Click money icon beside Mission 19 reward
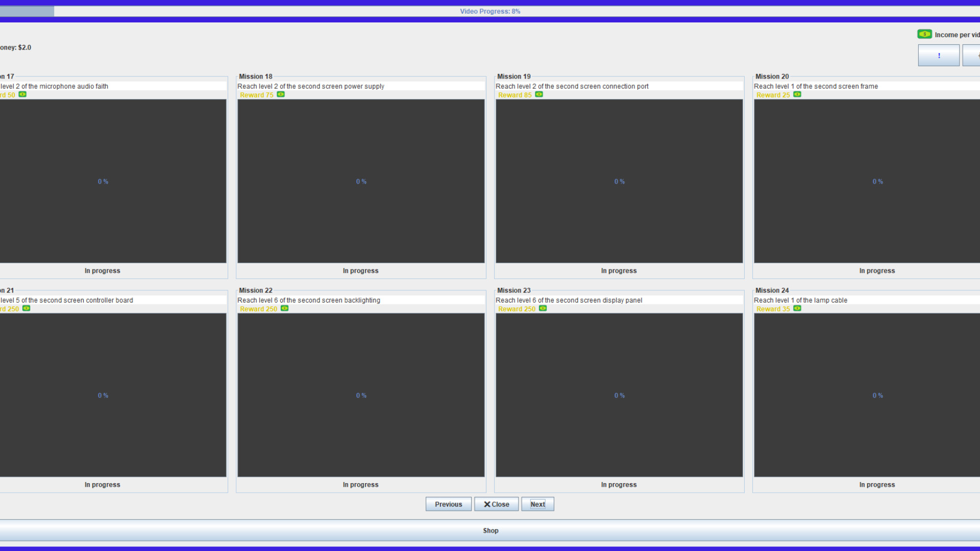This screenshot has width=980, height=551. pyautogui.click(x=539, y=94)
